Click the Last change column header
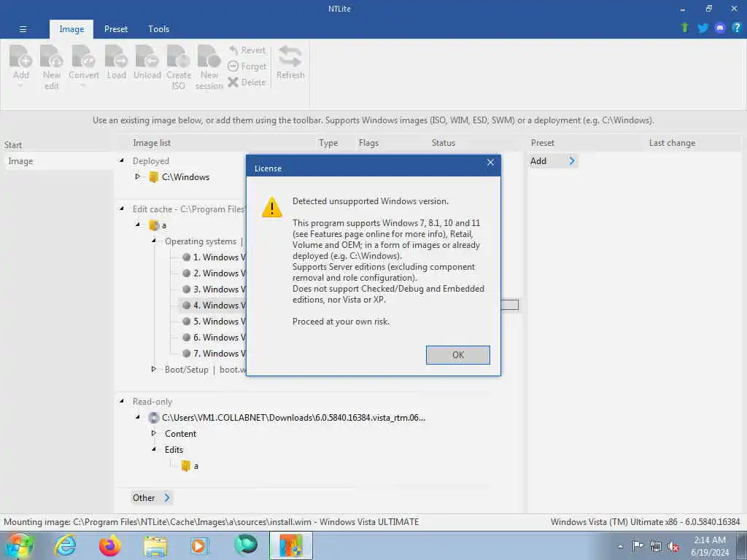 pos(672,143)
